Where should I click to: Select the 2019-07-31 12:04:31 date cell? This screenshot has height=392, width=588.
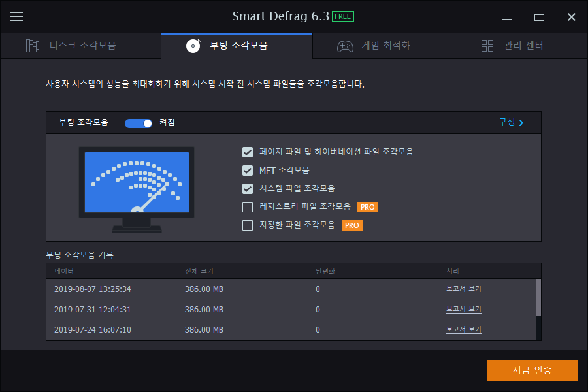93,310
